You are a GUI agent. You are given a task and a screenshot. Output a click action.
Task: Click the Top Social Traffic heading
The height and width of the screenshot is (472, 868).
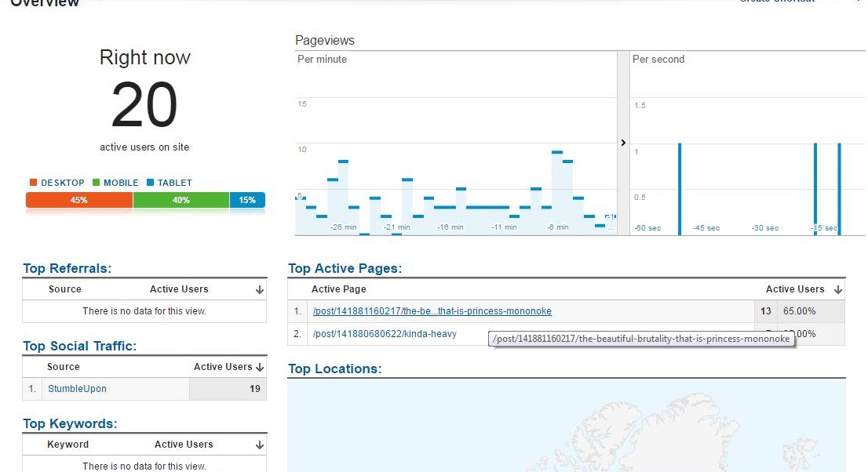coord(80,346)
